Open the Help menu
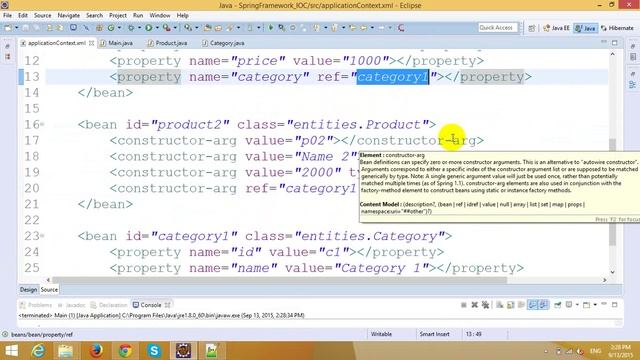 pos(182,16)
